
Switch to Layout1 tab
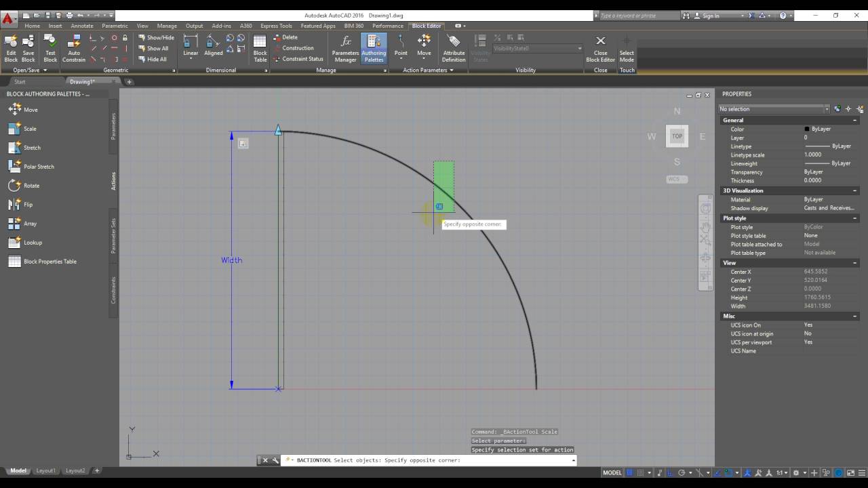(45, 470)
